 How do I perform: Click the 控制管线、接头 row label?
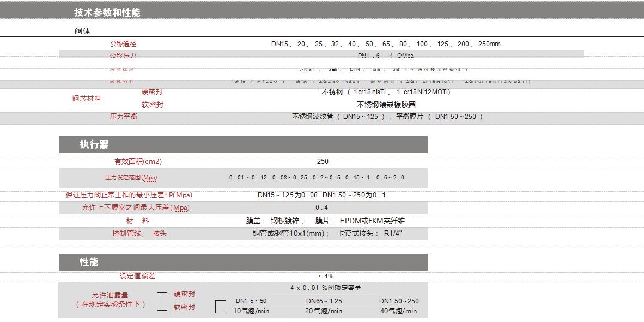pos(139,234)
